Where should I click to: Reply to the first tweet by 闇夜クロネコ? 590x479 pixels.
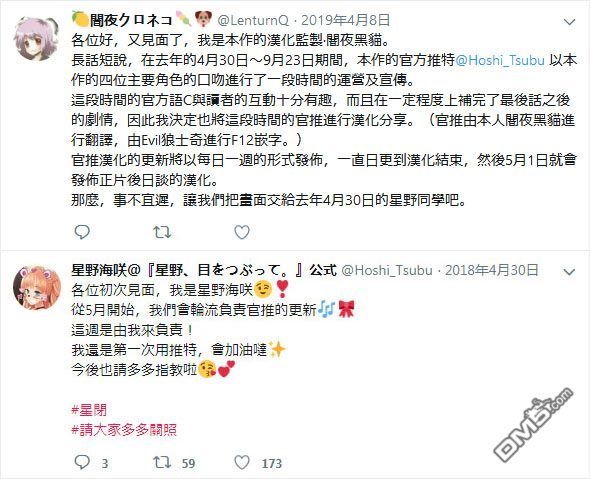[82, 232]
